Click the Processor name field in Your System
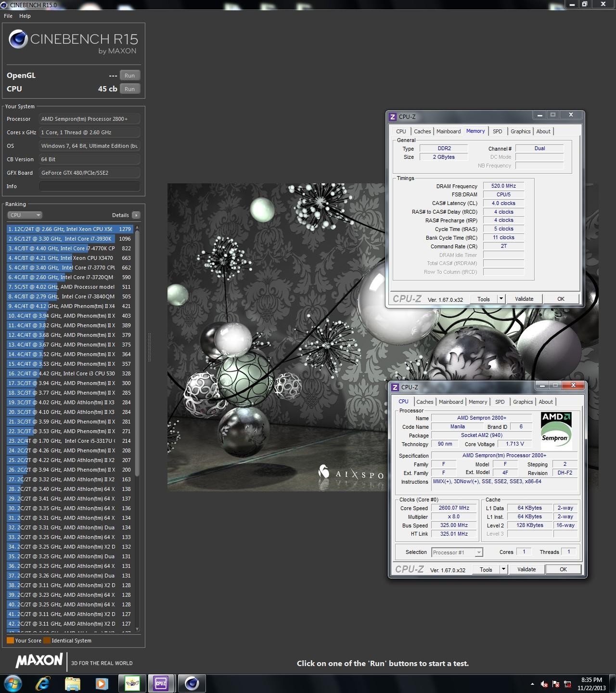This screenshot has height=693, width=616. (x=90, y=119)
